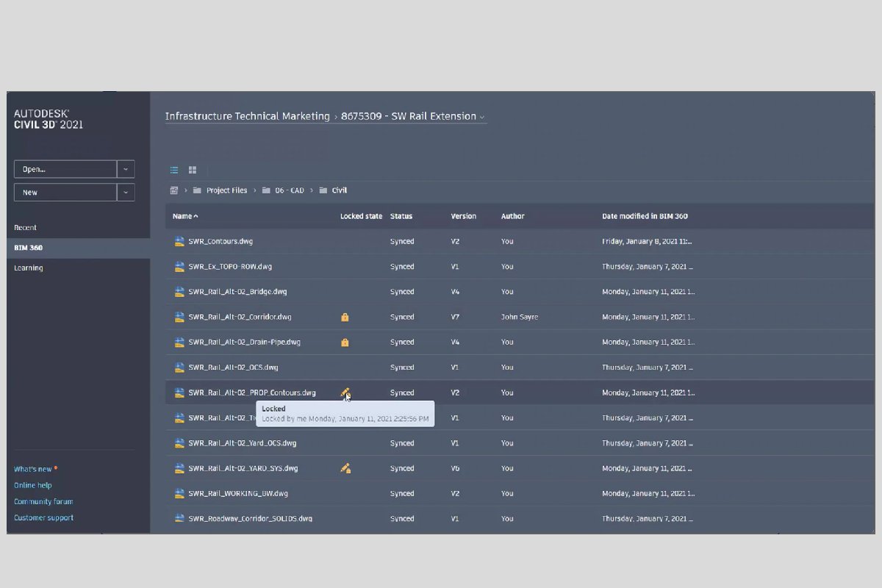Switch to grid view icon
882x588 pixels.
coord(193,170)
